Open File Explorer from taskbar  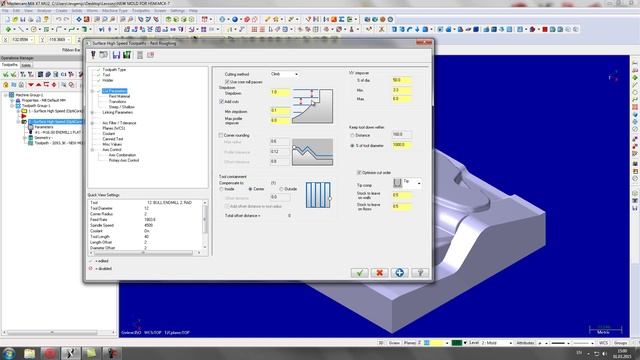(29, 353)
